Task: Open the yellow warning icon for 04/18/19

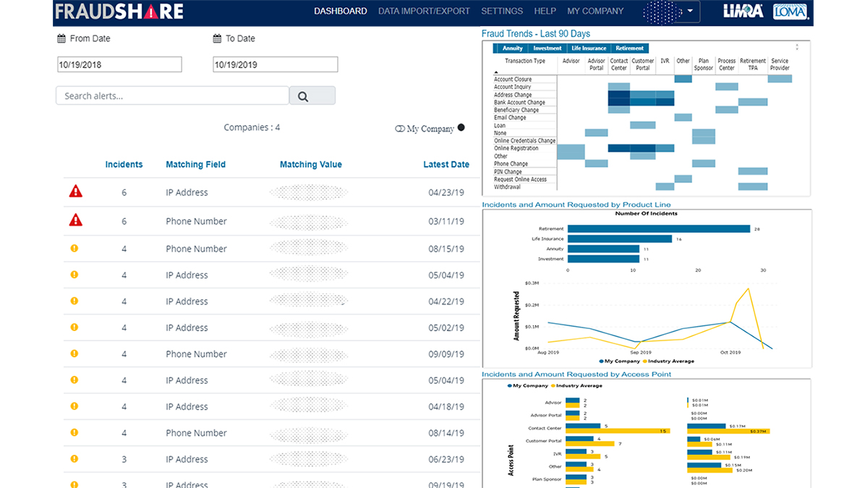Action: [74, 406]
